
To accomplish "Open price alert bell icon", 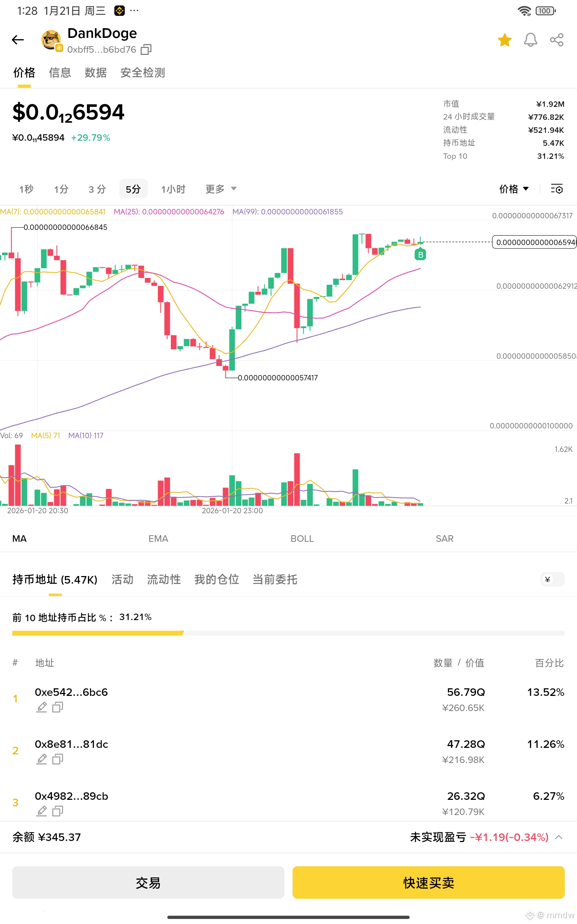I will click(x=530, y=40).
